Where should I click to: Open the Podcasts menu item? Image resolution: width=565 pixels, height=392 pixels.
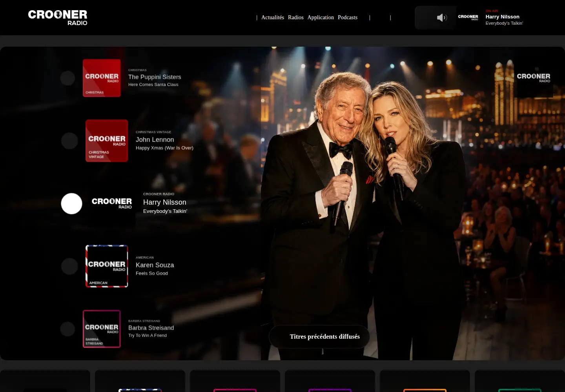pos(348,17)
